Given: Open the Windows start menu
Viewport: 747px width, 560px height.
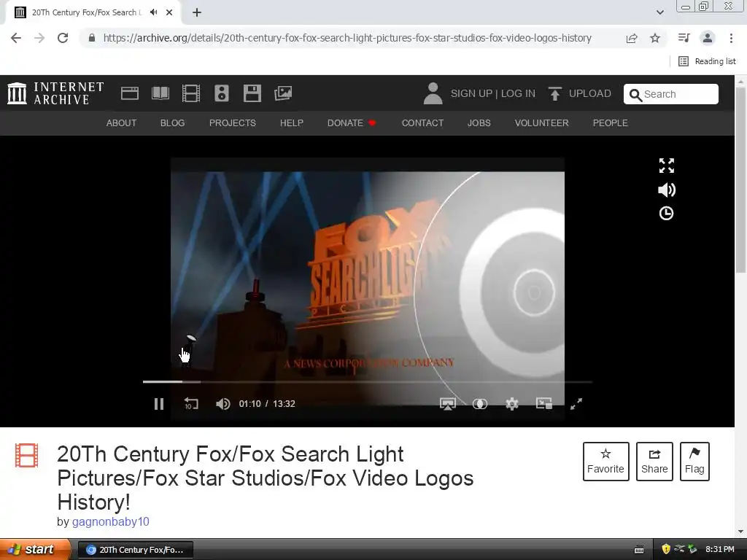Looking at the screenshot, I should [x=34, y=550].
